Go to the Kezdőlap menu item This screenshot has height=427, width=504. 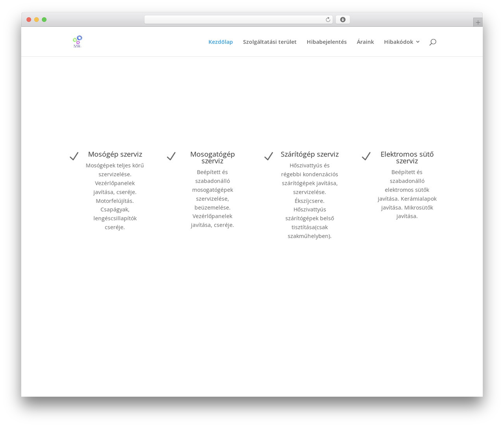pos(220,42)
